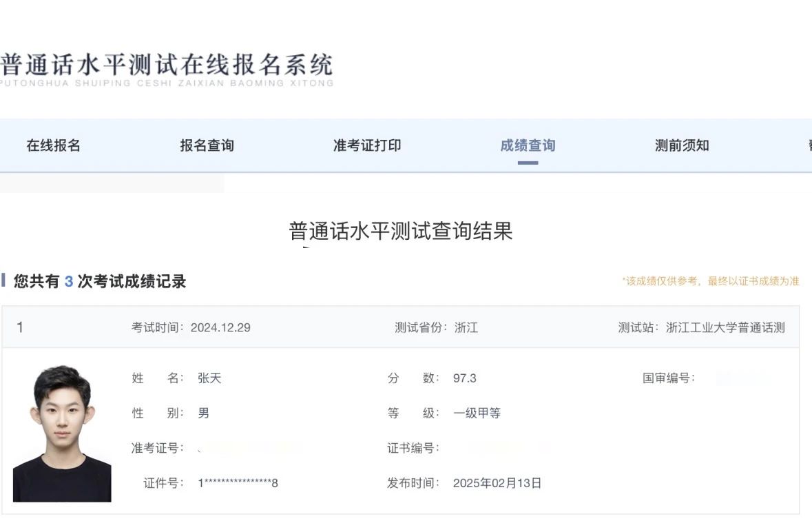Click the release date 2025年02月13日

(497, 483)
